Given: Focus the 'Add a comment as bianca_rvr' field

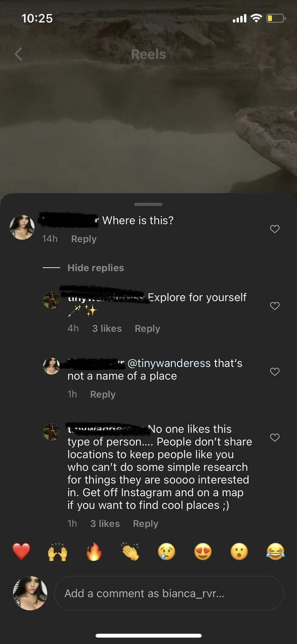Looking at the screenshot, I should 169,593.
